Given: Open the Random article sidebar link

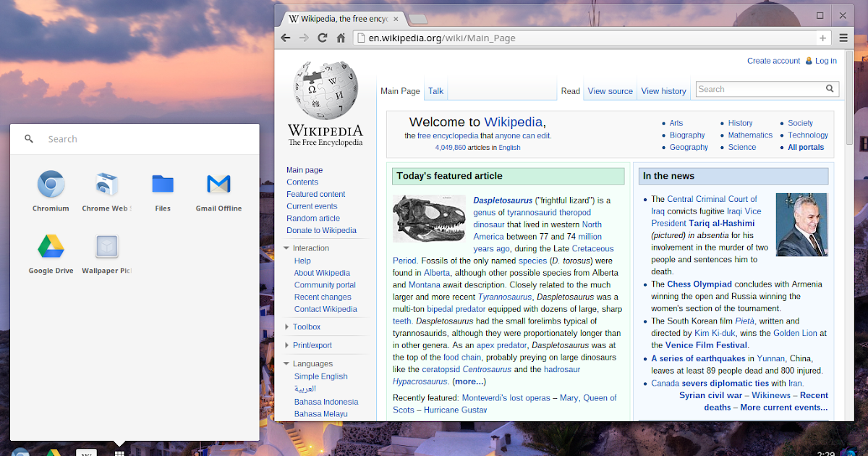Looking at the screenshot, I should click(x=313, y=219).
